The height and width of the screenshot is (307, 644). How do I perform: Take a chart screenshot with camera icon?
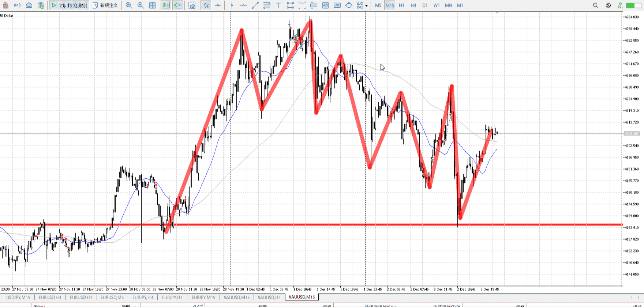click(x=192, y=5)
